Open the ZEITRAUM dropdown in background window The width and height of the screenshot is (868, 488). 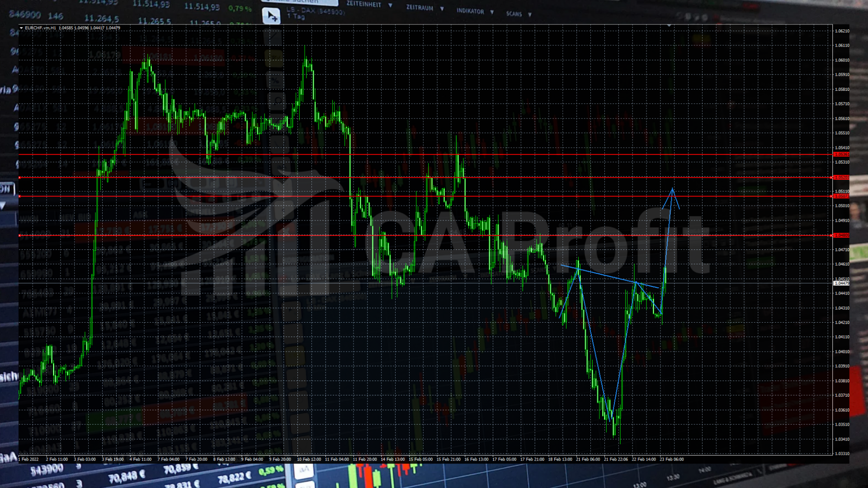[425, 8]
